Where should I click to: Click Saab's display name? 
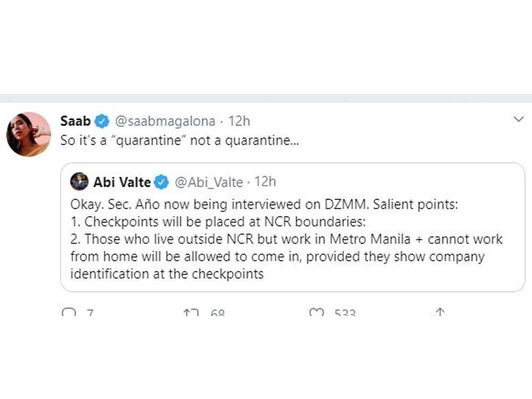(x=75, y=121)
